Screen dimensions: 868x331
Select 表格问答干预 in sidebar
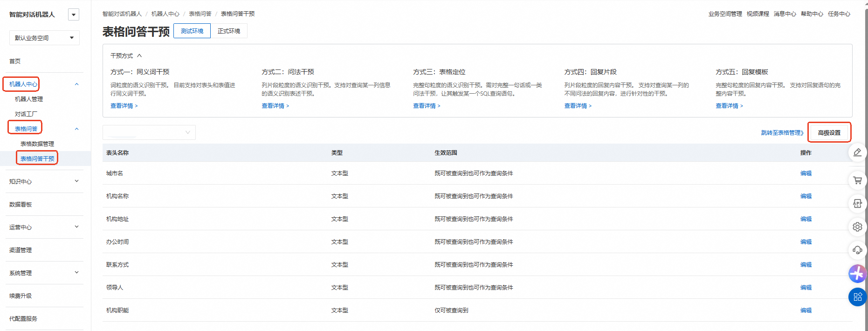[x=37, y=159]
